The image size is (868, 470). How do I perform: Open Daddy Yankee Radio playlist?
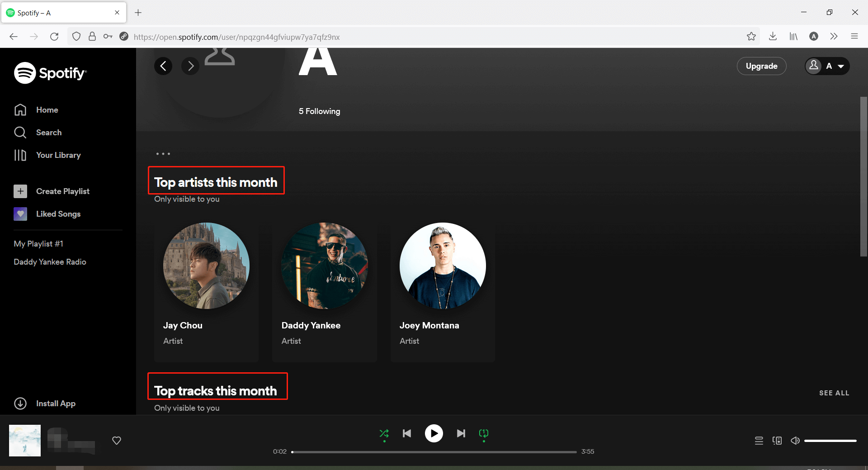(50, 262)
